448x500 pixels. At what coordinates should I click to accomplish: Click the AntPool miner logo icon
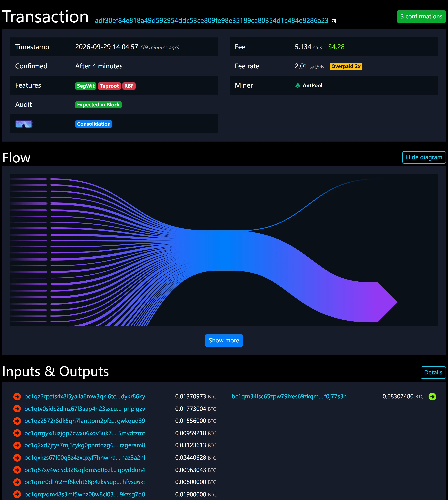(298, 85)
